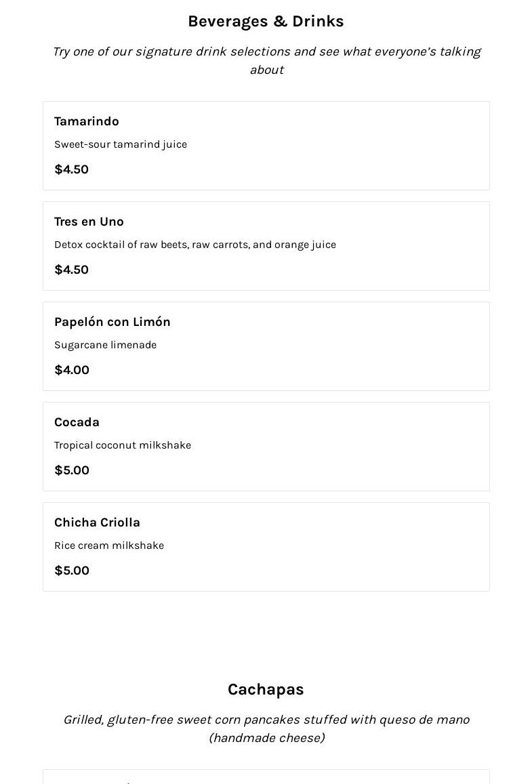Screen dimensions: 532x784
Task: Open the Tamarindo drink item
Action: (87, 121)
